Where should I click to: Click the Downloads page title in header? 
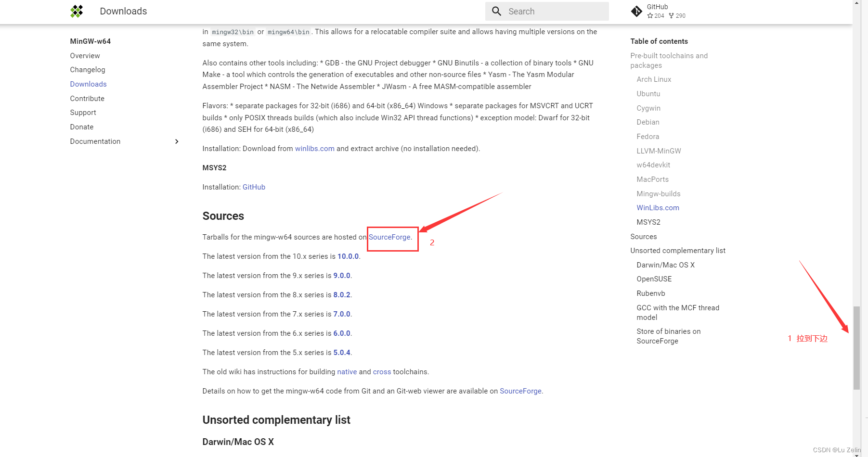tap(123, 11)
